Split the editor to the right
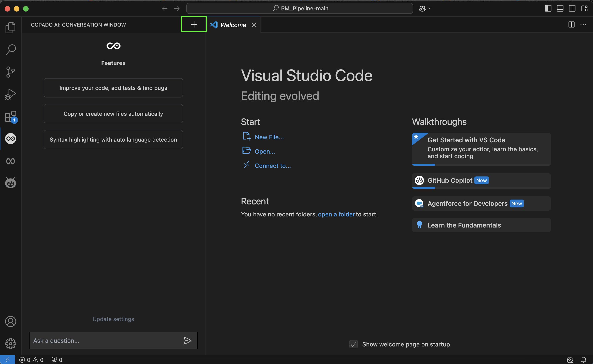This screenshot has height=364, width=593. click(x=571, y=24)
